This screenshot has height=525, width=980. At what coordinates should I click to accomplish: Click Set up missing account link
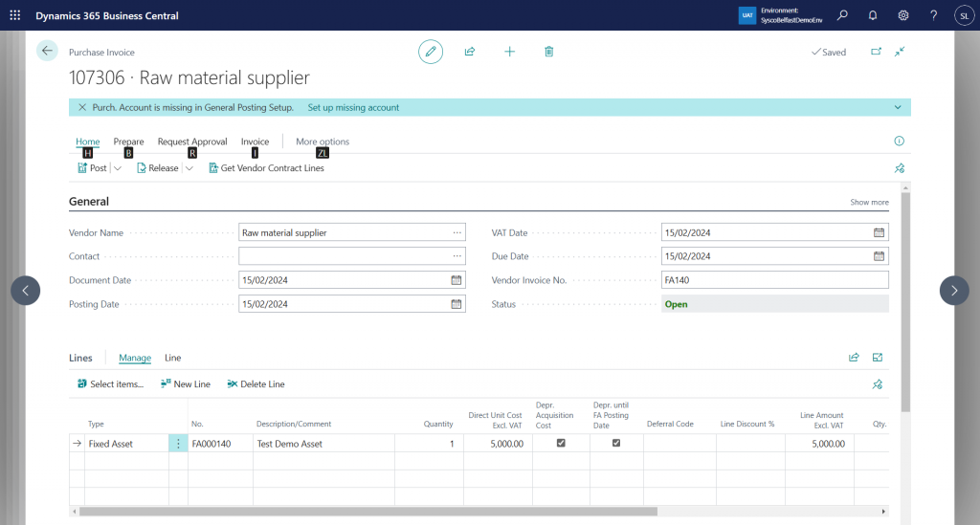[x=353, y=107]
